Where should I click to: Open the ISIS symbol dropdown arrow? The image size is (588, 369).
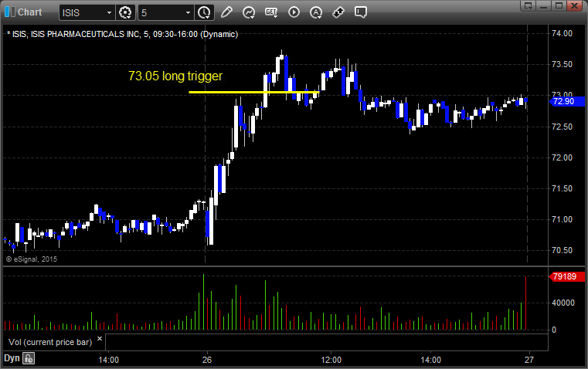[x=110, y=12]
